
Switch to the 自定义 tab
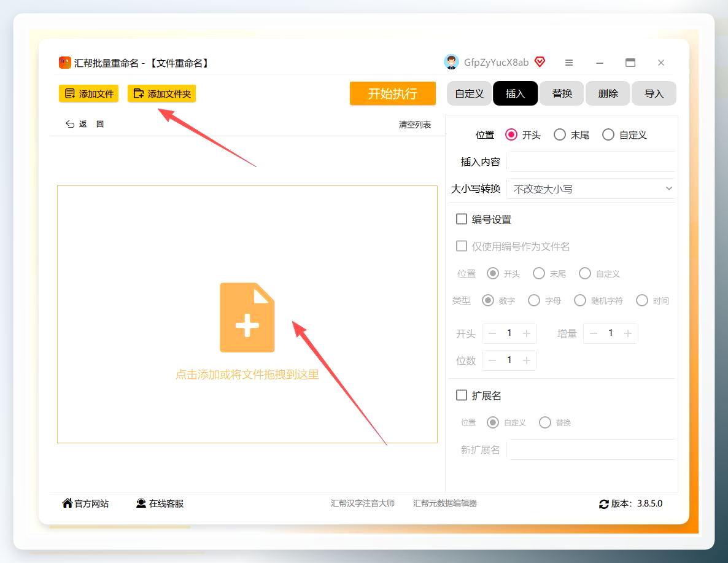point(469,93)
